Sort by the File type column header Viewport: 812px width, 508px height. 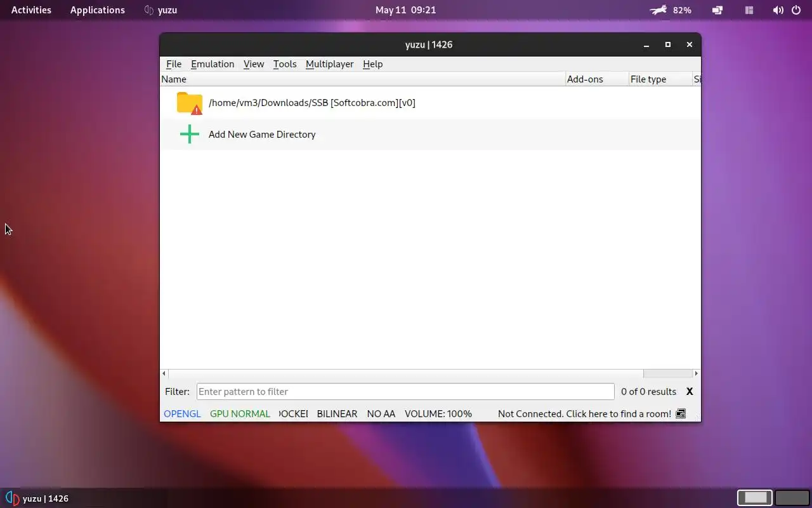click(660, 79)
